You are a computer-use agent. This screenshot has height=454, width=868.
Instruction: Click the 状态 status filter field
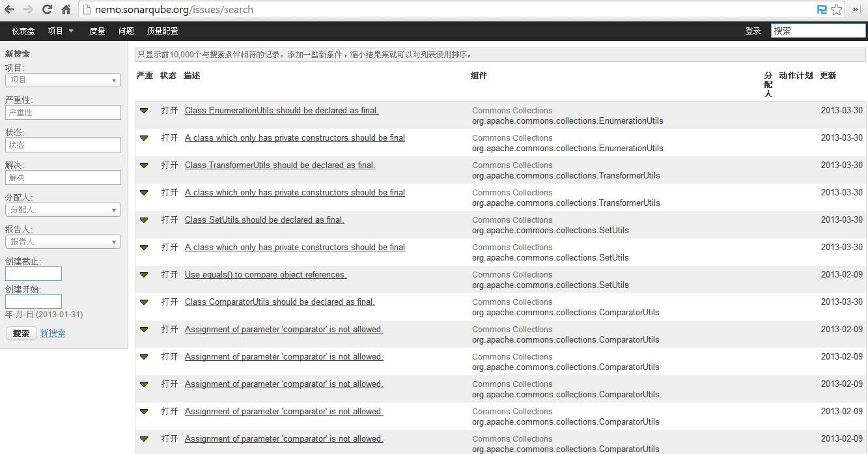63,145
